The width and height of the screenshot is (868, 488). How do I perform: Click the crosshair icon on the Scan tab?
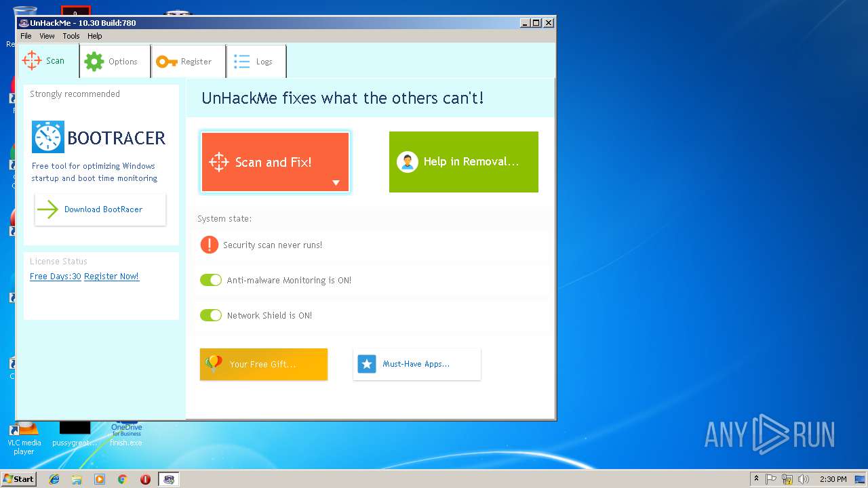click(x=32, y=60)
